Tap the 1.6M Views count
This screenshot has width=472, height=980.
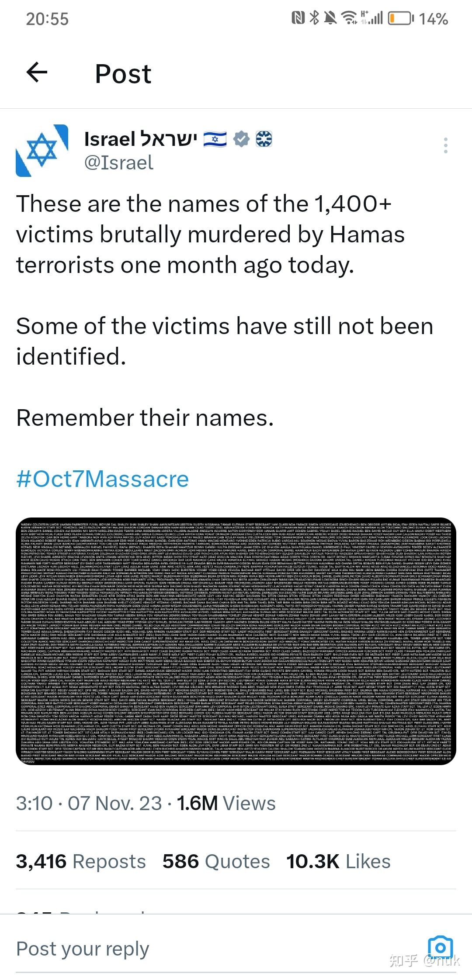(226, 803)
